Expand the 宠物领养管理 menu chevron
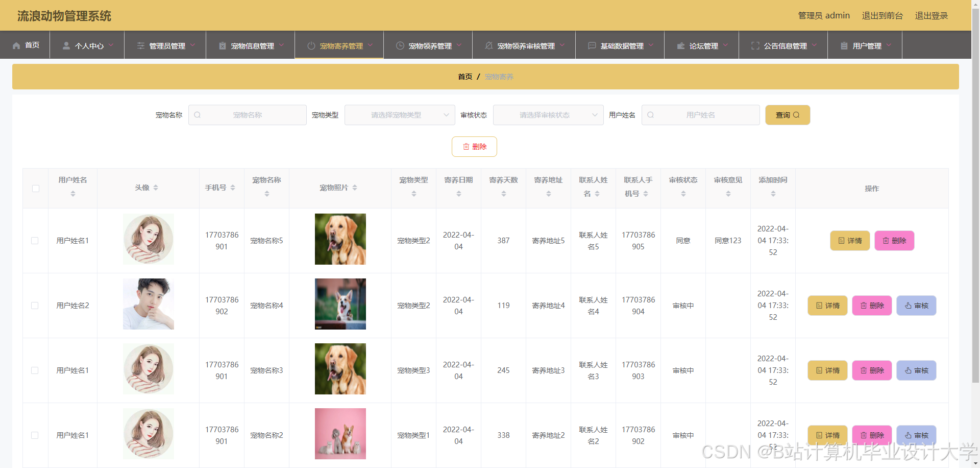 click(459, 45)
